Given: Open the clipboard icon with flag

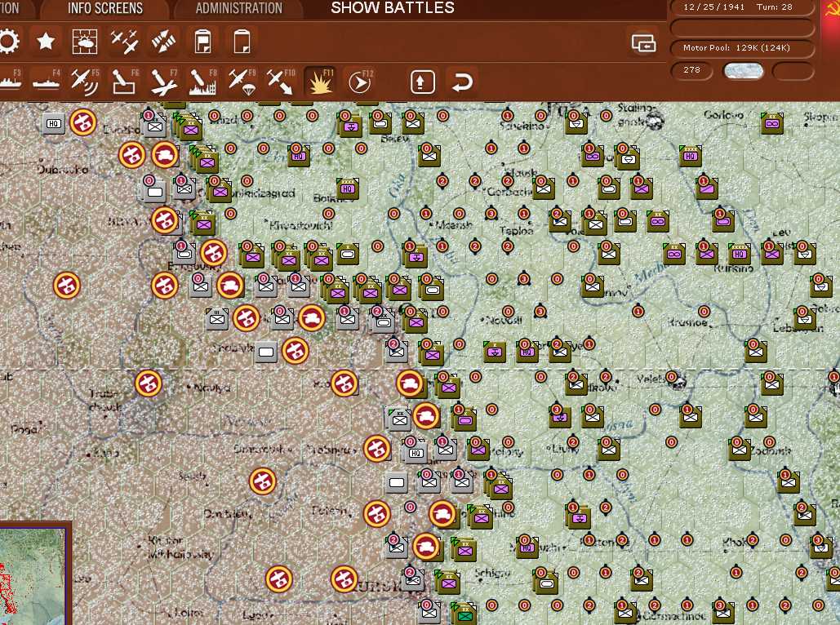Looking at the screenshot, I should point(203,42).
